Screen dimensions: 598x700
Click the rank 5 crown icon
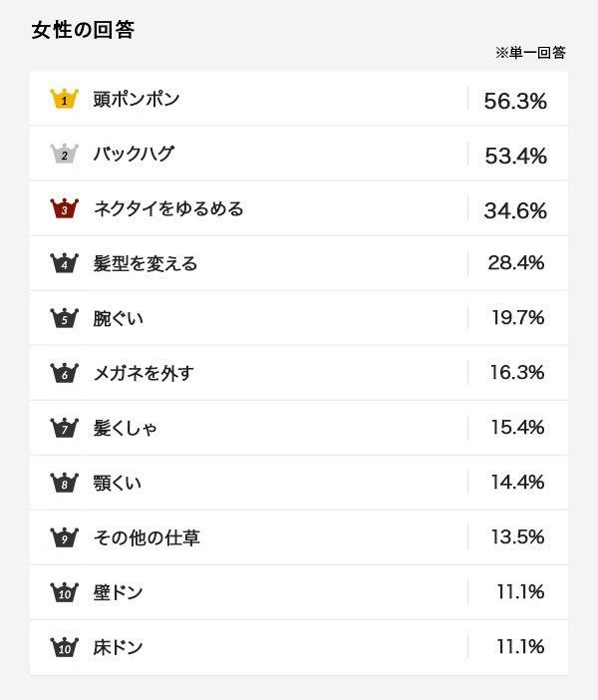[x=64, y=318]
